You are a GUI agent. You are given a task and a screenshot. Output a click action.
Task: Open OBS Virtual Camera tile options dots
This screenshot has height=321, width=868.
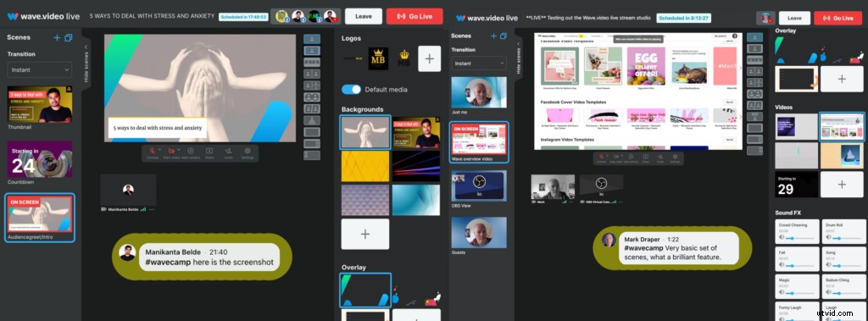(621, 202)
